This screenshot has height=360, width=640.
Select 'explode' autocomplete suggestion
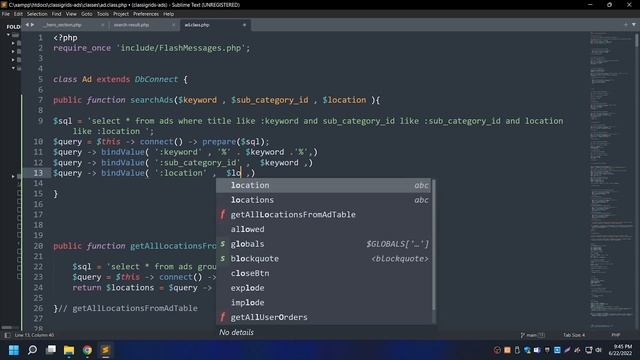[323, 288]
